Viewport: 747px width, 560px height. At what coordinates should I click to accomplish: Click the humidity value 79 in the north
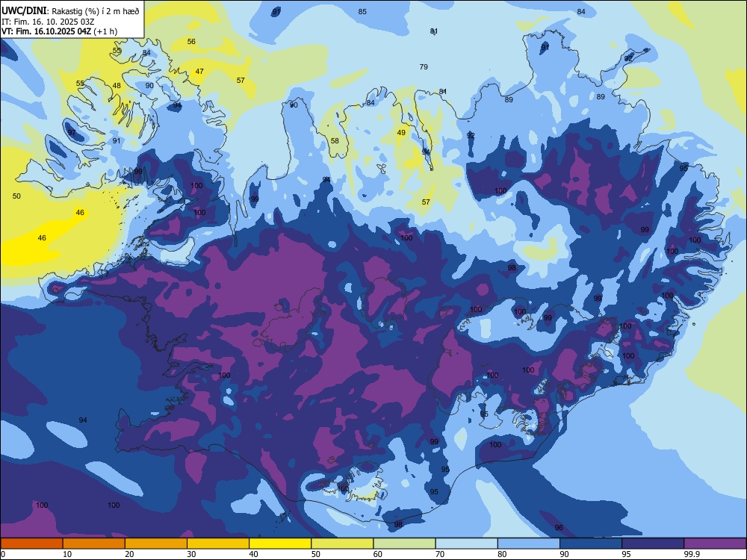point(424,66)
